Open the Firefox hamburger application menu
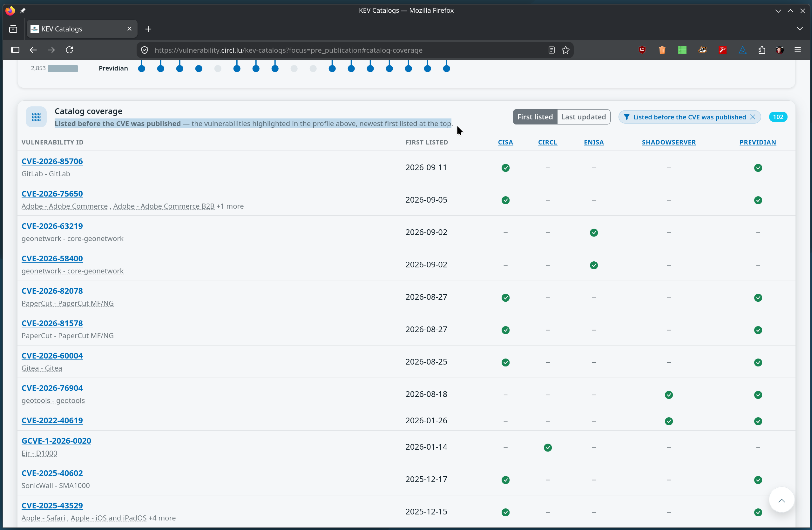The image size is (812, 530). pos(798,50)
